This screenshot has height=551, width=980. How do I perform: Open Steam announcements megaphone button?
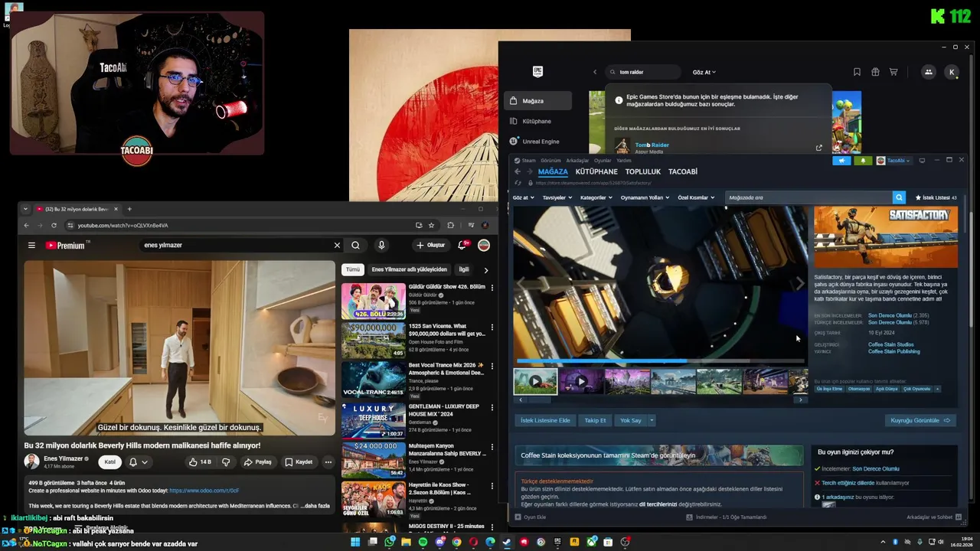[x=841, y=161]
